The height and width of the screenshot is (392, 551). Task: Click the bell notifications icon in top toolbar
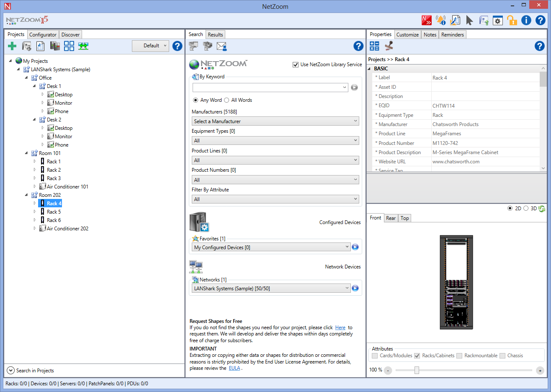(x=440, y=20)
